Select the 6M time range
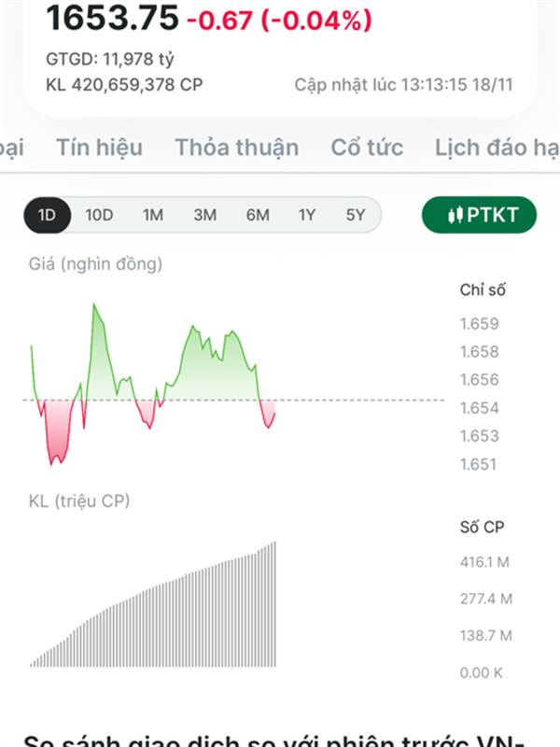 coord(258,215)
